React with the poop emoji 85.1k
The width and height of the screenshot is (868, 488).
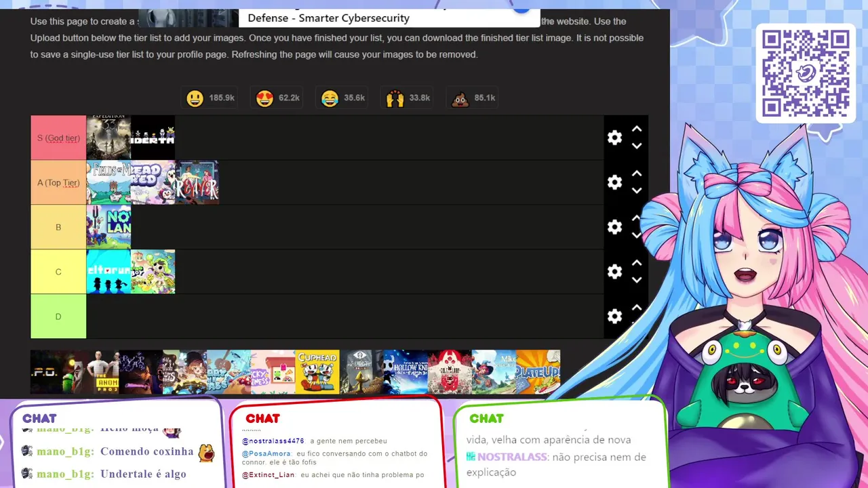click(x=473, y=98)
